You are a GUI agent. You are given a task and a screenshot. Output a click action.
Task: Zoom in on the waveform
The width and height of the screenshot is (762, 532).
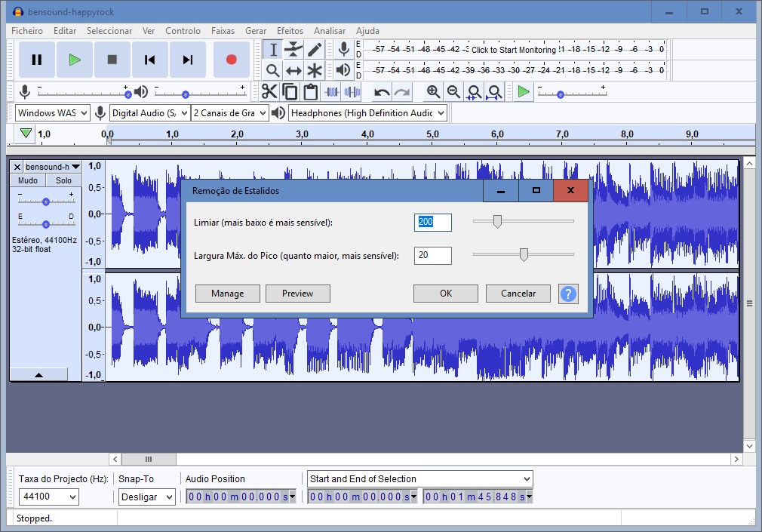coord(433,91)
